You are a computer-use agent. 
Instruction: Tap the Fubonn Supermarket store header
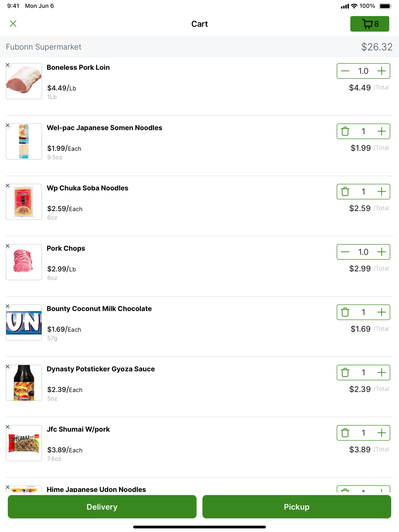pyautogui.click(x=199, y=47)
